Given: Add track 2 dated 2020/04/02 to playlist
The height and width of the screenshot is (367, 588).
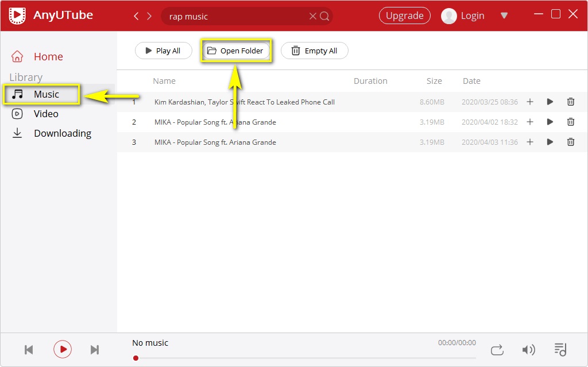Looking at the screenshot, I should pyautogui.click(x=530, y=122).
